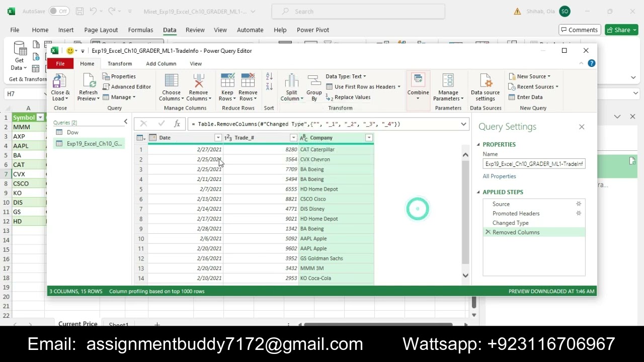This screenshot has width=644, height=362.
Task: Collapse the Power Query ribbon
Action: click(581, 63)
